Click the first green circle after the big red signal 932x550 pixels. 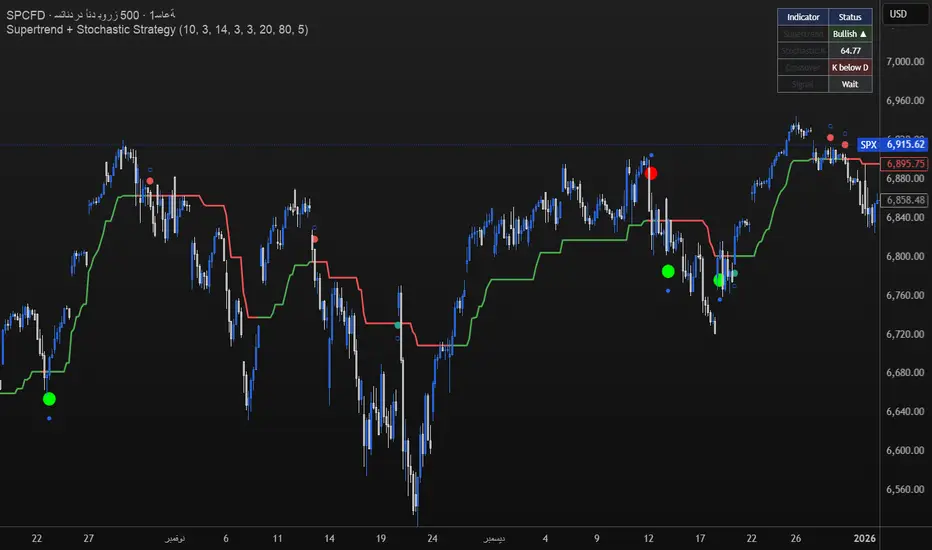click(668, 272)
